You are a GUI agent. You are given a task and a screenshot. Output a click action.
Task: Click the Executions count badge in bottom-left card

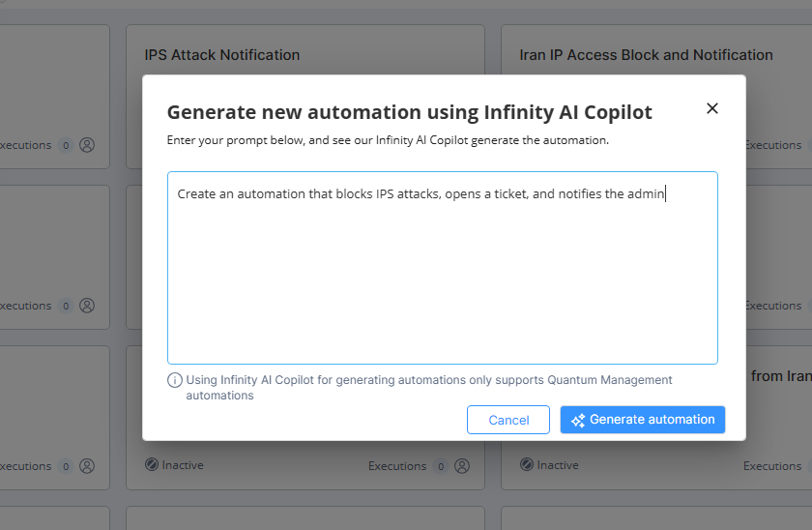click(x=66, y=466)
